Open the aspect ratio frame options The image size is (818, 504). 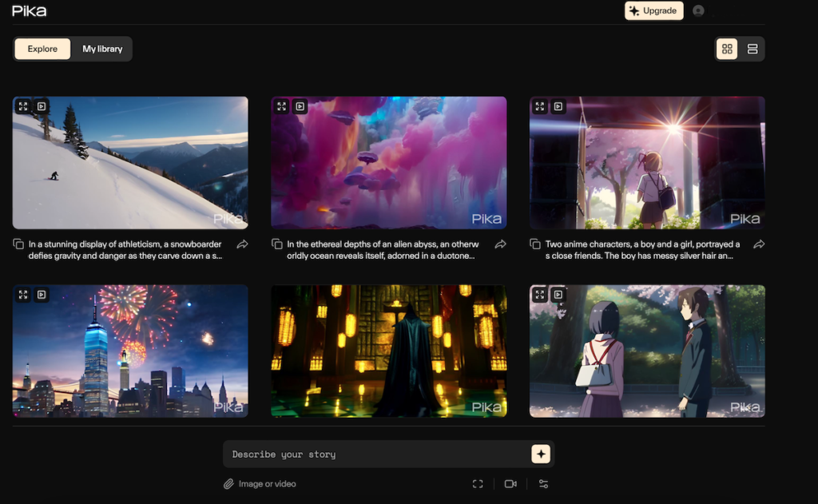point(478,484)
